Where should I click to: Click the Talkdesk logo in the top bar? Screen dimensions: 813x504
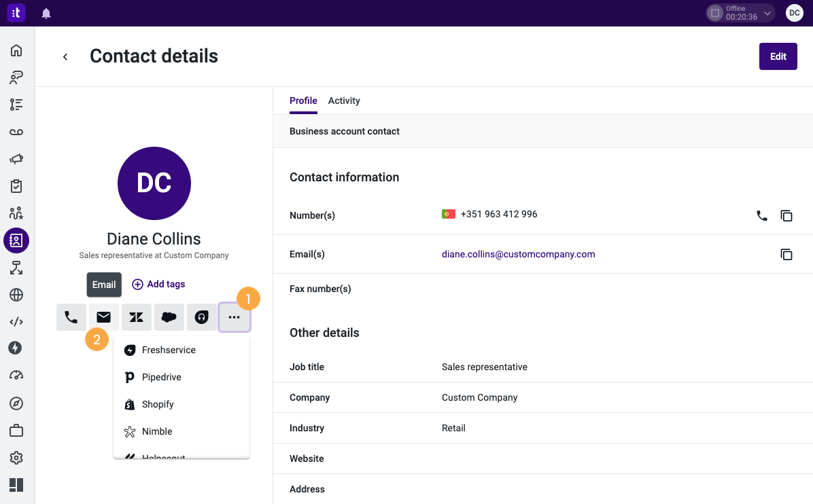[x=16, y=13]
